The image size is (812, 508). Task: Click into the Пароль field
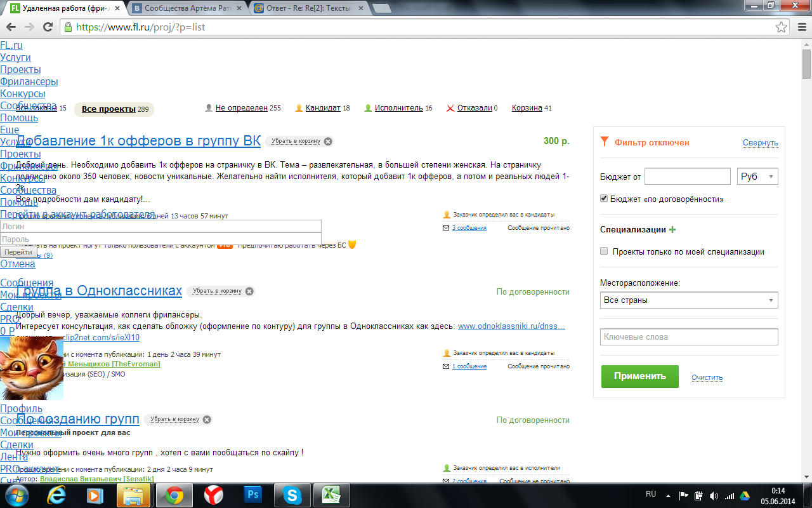(160, 239)
